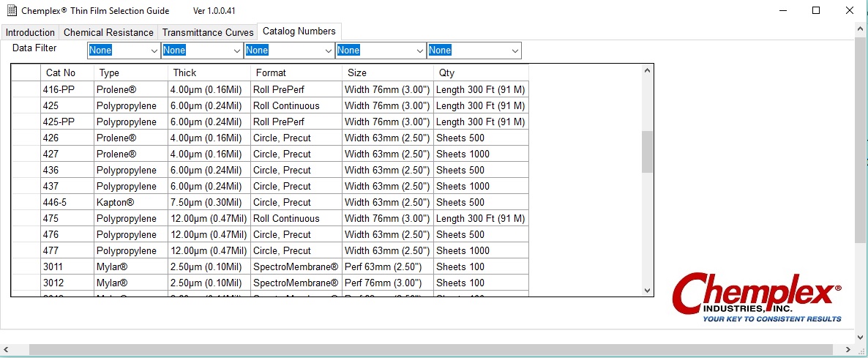Select row header of row 416-PP
Screen dimensions: 868x358
click(26, 89)
